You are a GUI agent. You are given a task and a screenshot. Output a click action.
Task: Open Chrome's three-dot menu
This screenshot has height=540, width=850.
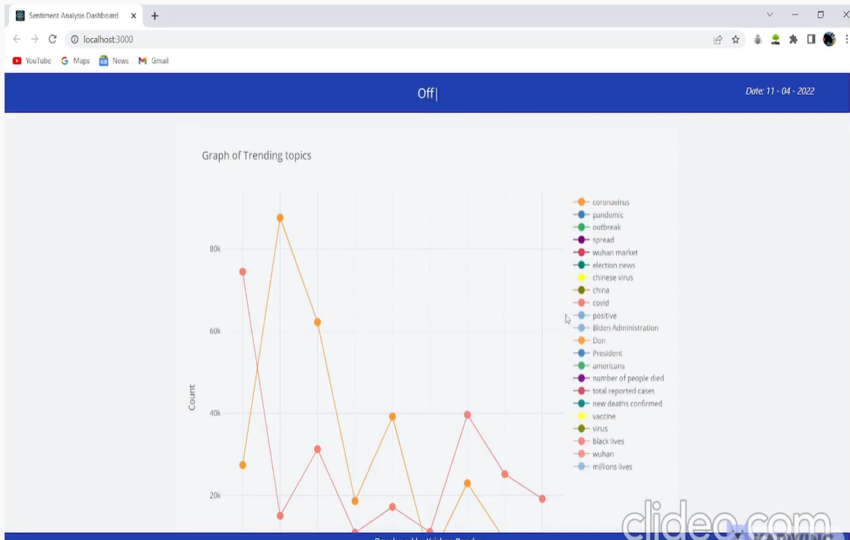tap(845, 39)
